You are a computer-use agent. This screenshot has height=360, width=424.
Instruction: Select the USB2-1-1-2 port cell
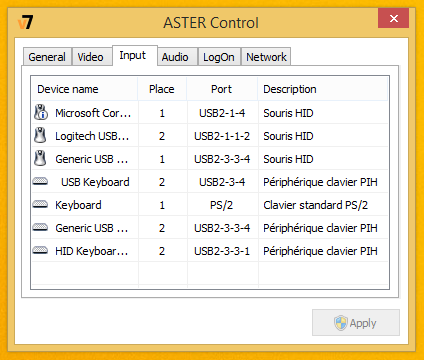tap(222, 136)
